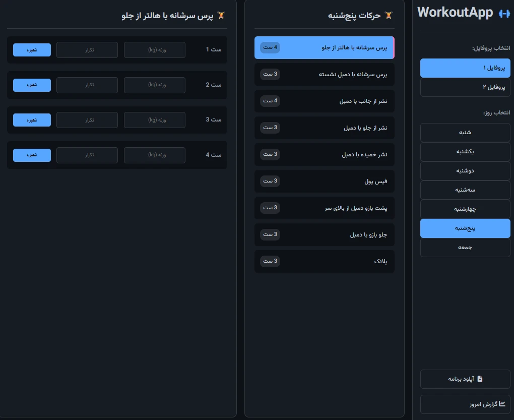
Task: Click the 3 ست badge on پرس سرشانه با دمبل نشسته
Action: 270,74
